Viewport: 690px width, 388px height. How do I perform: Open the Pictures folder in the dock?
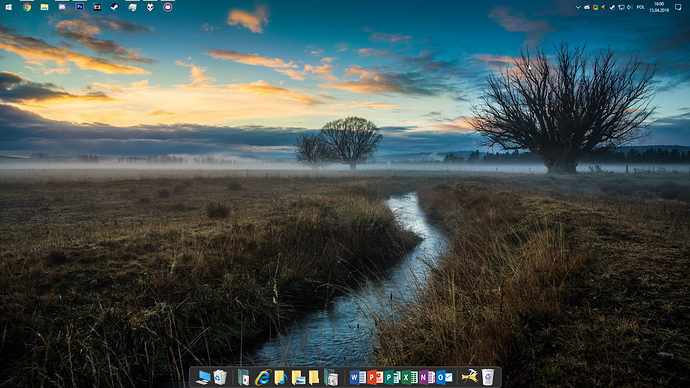click(x=298, y=377)
